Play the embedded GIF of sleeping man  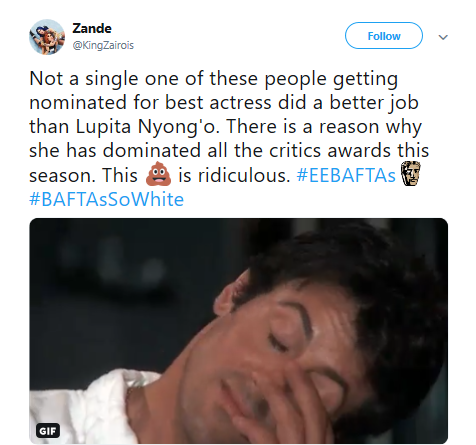(x=238, y=331)
